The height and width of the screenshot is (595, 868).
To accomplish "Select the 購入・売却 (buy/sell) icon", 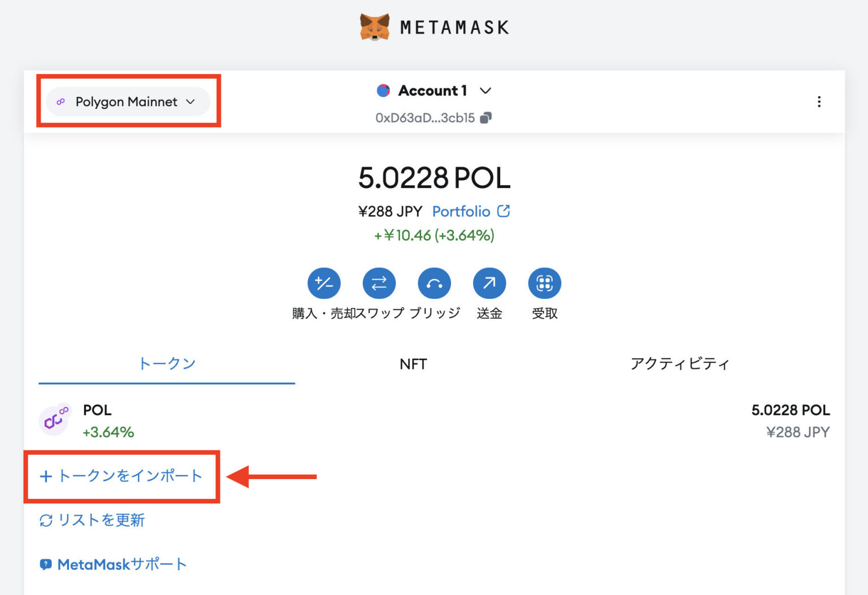I will pyautogui.click(x=324, y=283).
